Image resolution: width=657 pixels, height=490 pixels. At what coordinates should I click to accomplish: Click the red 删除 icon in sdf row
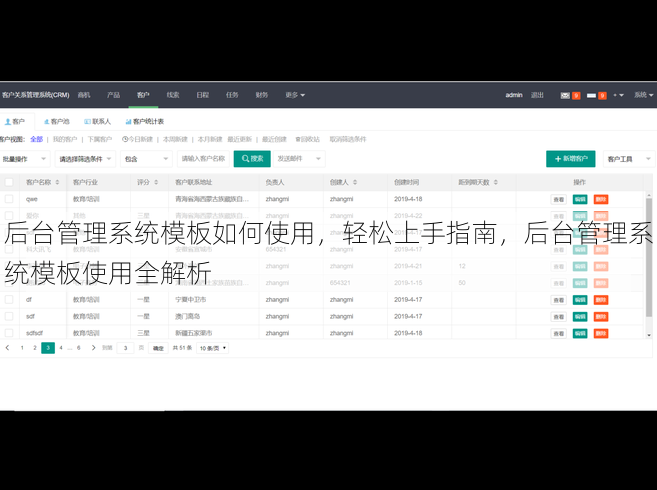click(x=601, y=317)
